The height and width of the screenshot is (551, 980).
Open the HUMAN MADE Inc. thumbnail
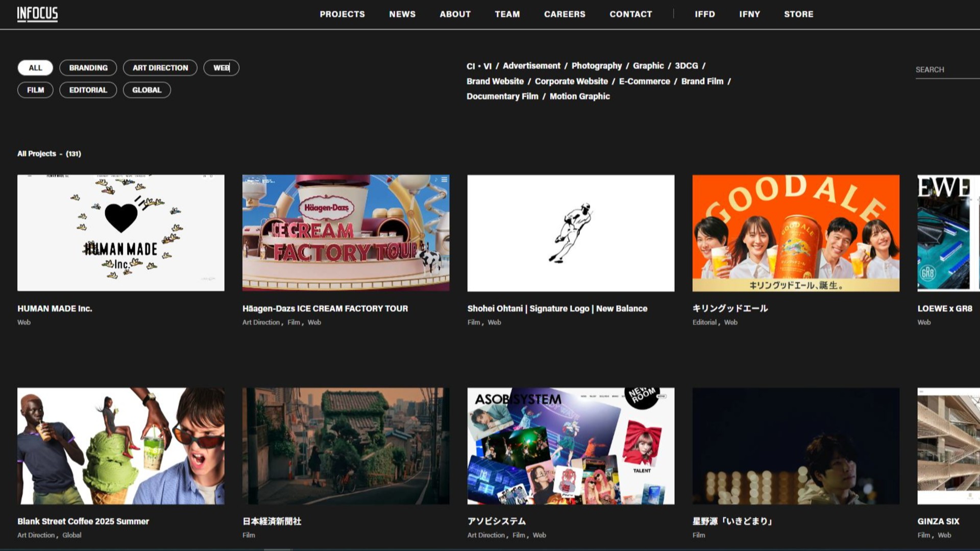point(121,233)
